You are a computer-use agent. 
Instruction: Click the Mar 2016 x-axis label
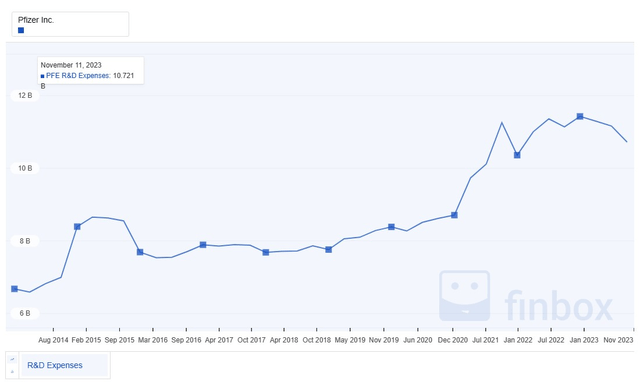153,340
